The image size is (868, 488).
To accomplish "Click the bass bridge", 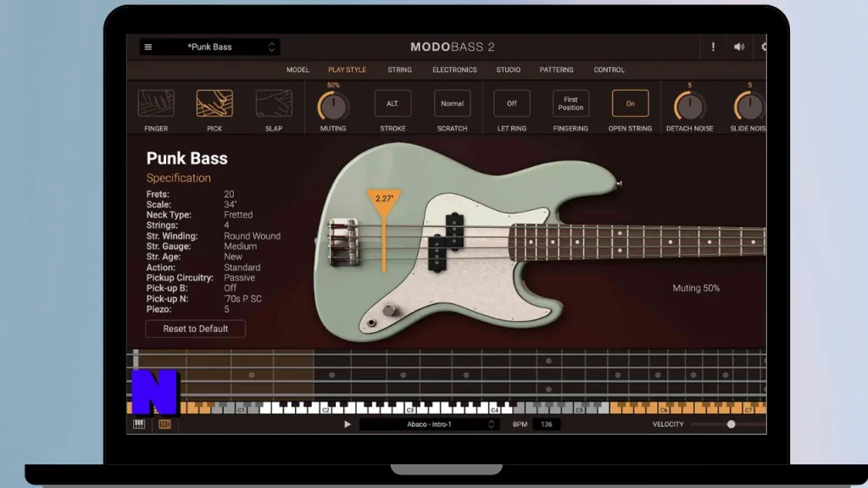I will point(343,241).
